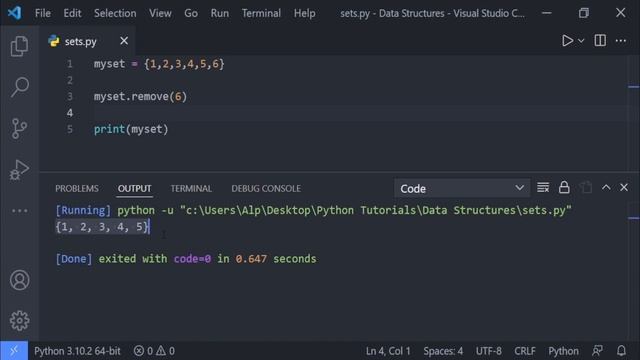Open the Search view icon
Image resolution: width=640 pixels, height=360 pixels.
(19, 87)
